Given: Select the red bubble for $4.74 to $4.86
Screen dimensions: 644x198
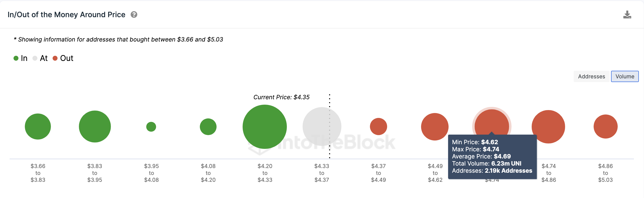Looking at the screenshot, I should (x=548, y=127).
